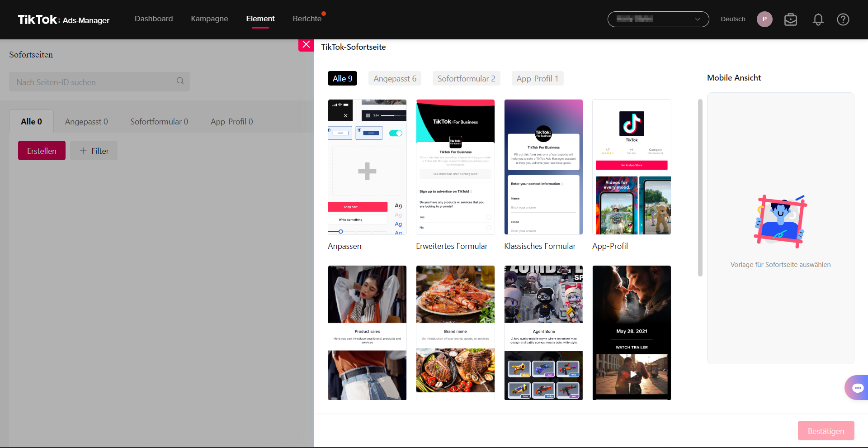868x448 pixels.
Task: Click the TikTok Ads-Manager logo
Action: pyautogui.click(x=64, y=19)
